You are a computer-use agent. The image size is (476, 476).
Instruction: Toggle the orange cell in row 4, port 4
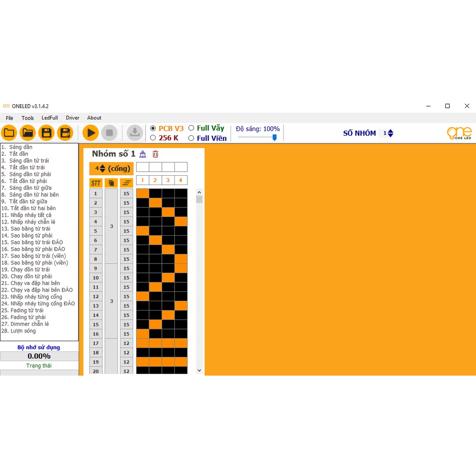[x=181, y=222]
